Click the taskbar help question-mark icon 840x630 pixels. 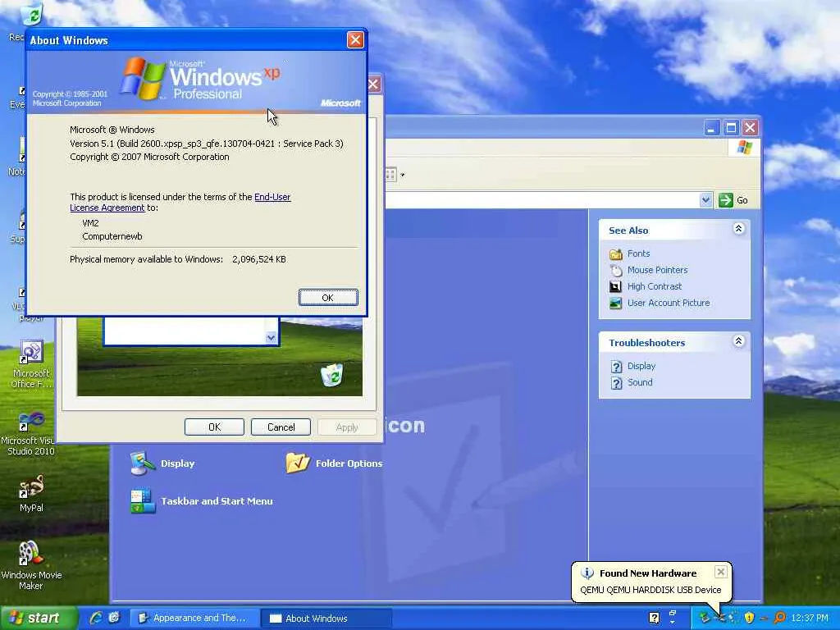(x=654, y=618)
